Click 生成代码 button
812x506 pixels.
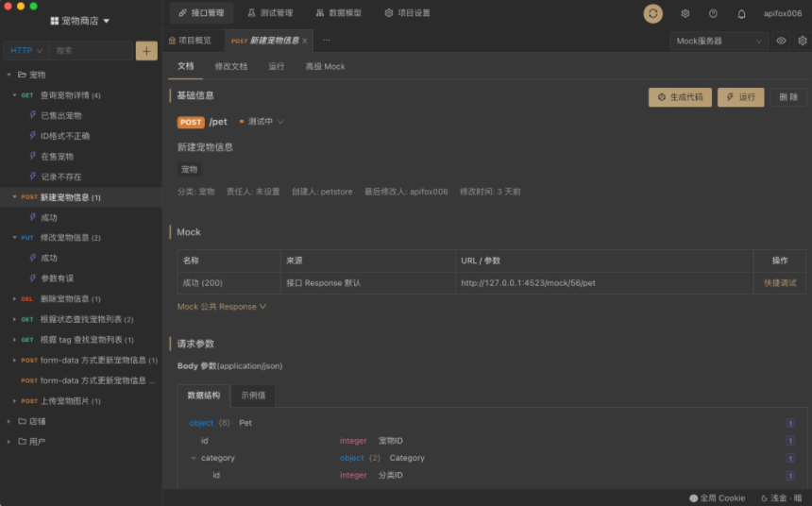click(680, 97)
